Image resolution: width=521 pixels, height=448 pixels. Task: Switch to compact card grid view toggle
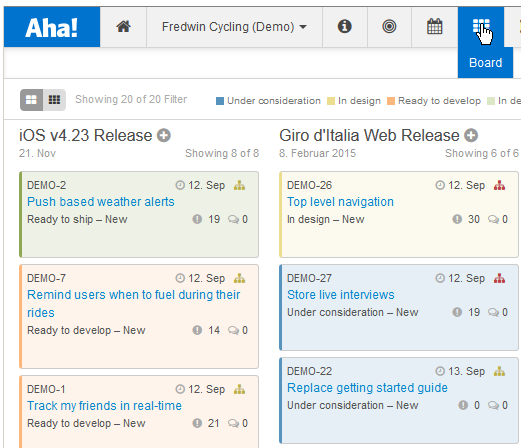click(x=54, y=100)
